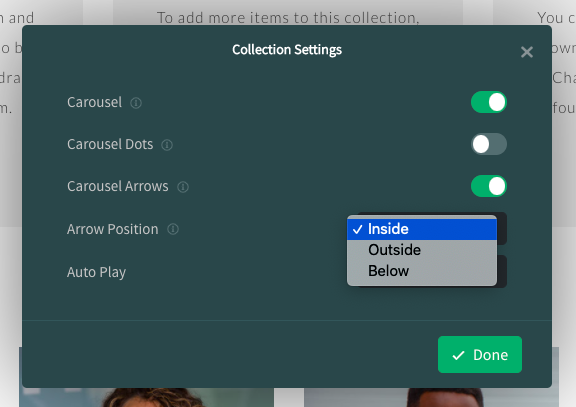Image resolution: width=576 pixels, height=407 pixels.
Task: Choose the Outside arrow position option
Action: (422, 250)
